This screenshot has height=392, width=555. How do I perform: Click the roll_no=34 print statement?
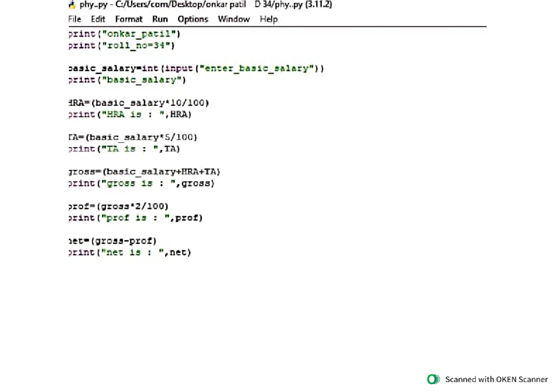(x=120, y=45)
